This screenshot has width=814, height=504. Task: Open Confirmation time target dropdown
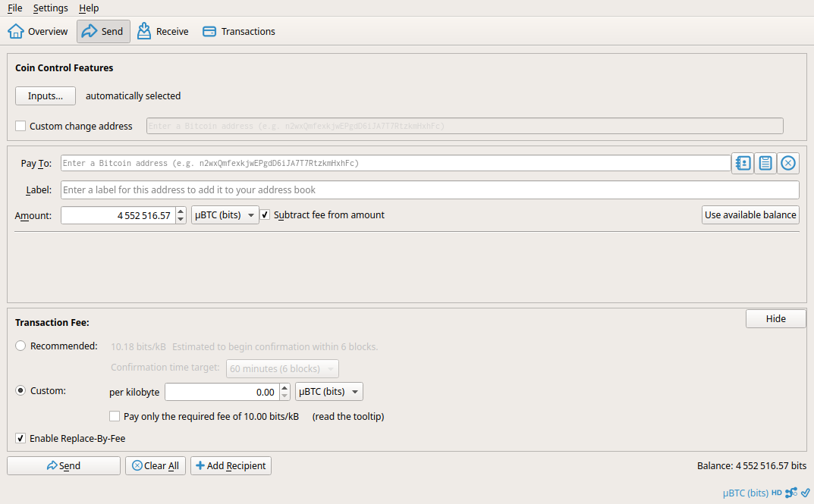point(282,368)
